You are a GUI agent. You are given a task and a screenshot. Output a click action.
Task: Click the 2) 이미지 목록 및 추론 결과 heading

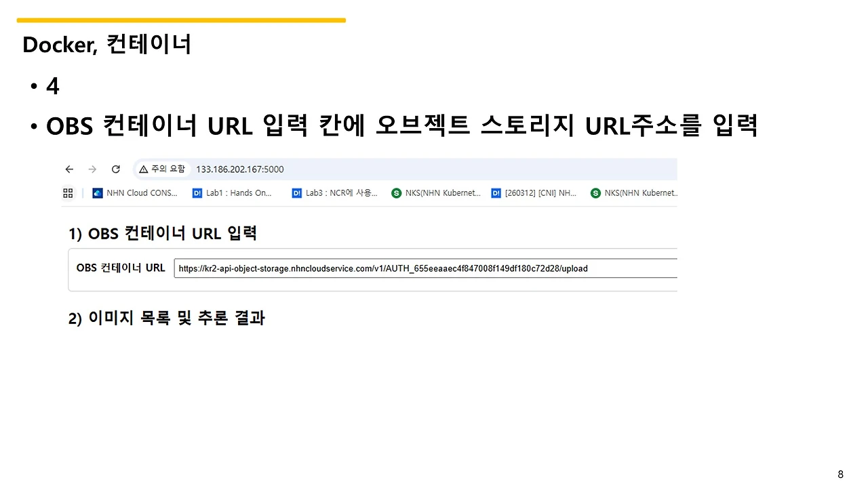tap(166, 318)
